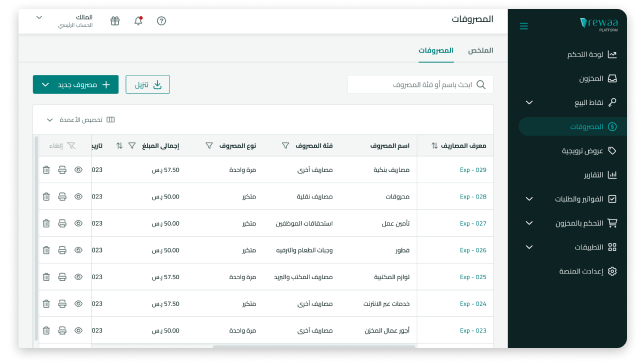Print expense Exp - 029 using printer icon
The width and height of the screenshot is (639, 363).
click(x=62, y=170)
